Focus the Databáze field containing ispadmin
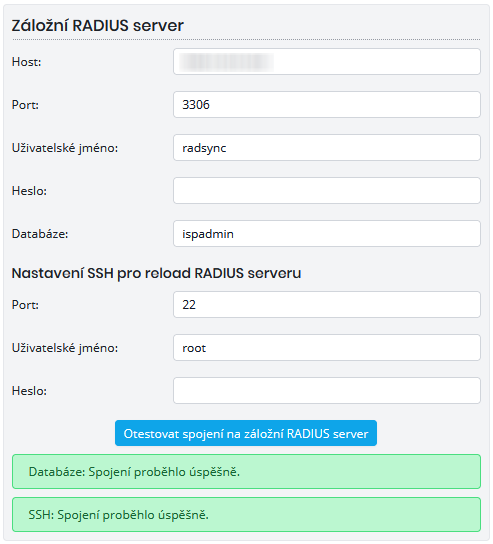This screenshot has width=493, height=544. [x=327, y=234]
